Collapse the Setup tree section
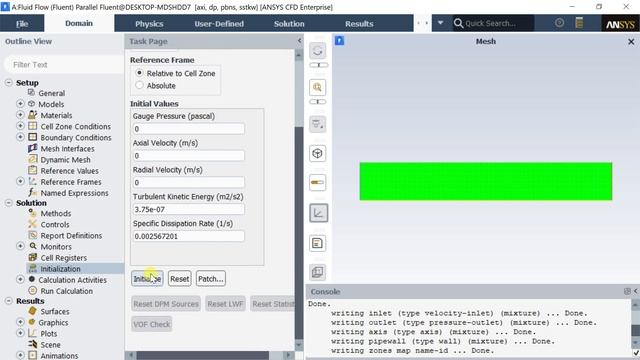This screenshot has width=640, height=360. [9, 82]
